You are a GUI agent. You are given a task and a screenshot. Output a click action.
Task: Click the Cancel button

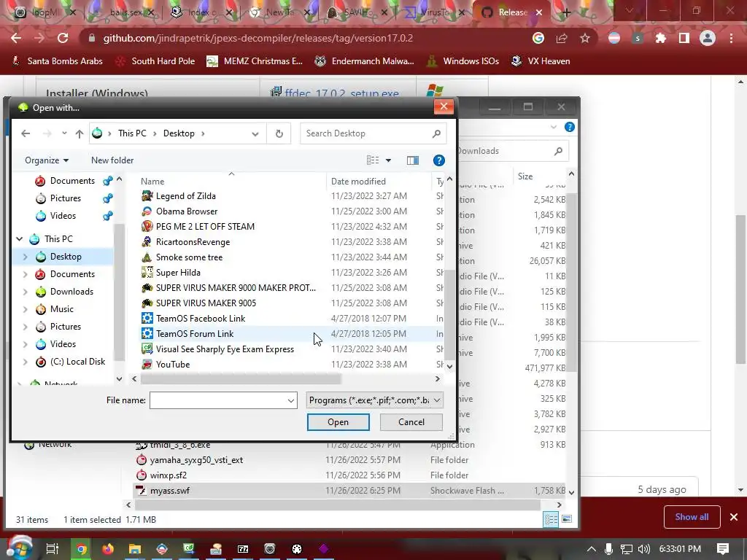(x=411, y=422)
